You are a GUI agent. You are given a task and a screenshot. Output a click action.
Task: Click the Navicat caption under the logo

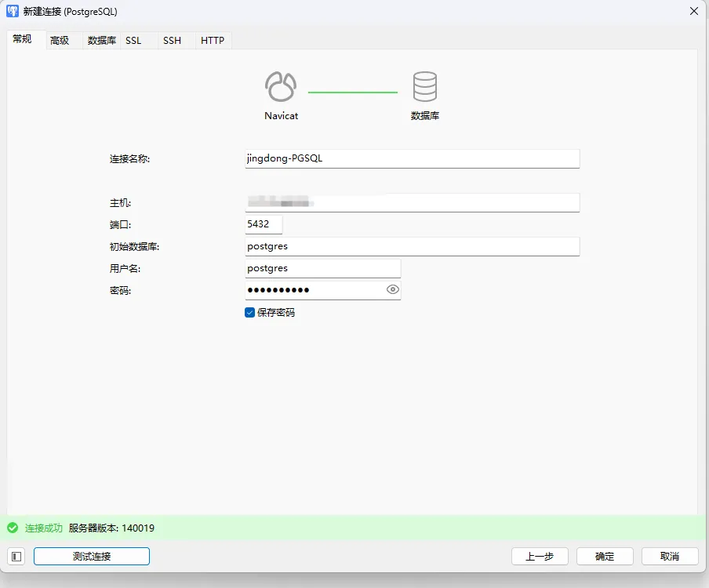(x=282, y=116)
